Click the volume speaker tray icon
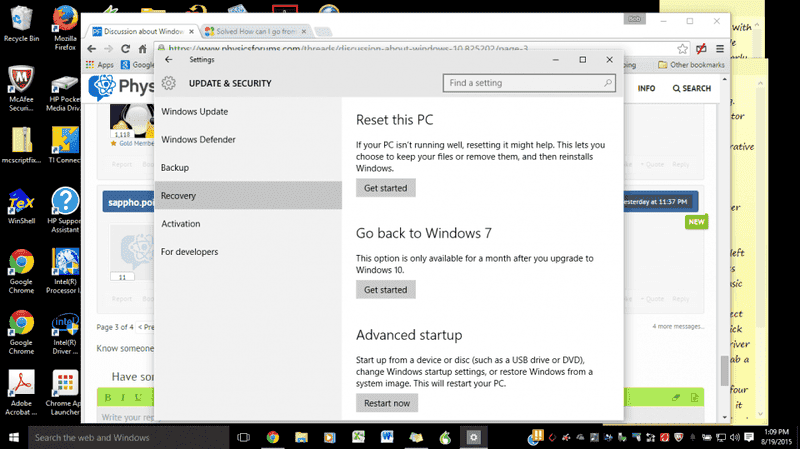The width and height of the screenshot is (800, 449). (x=735, y=437)
